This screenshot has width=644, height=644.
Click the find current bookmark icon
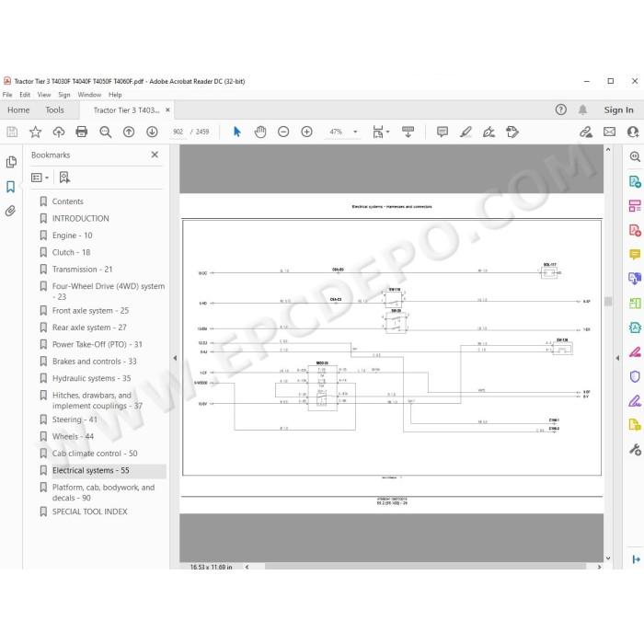pos(64,178)
